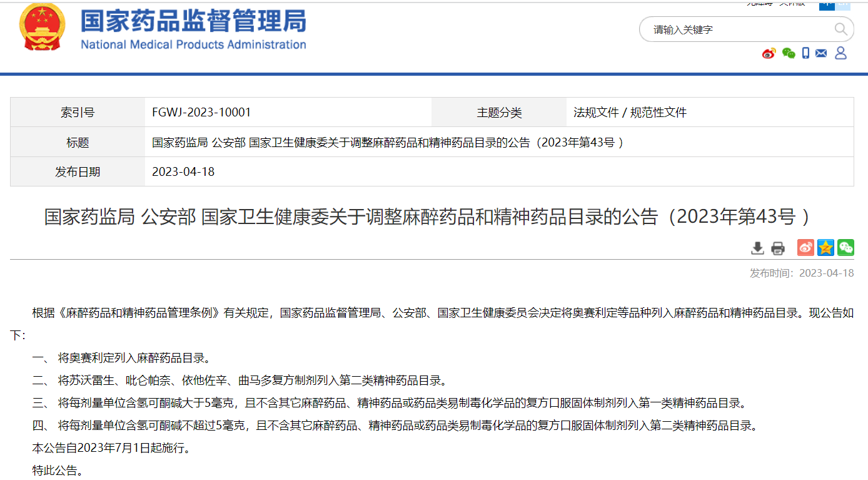Click item 四 about 氢可酮碱不超过5毫克
The height and width of the screenshot is (480, 868).
(x=395, y=426)
